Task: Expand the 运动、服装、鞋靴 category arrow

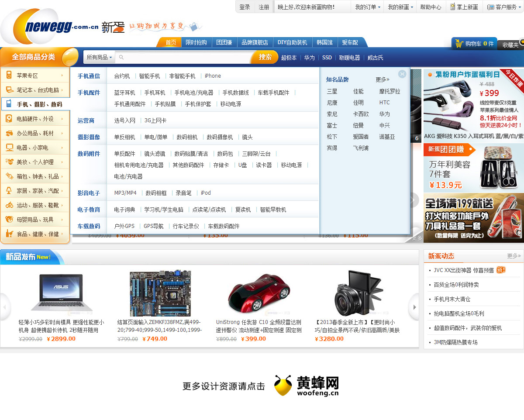Action: 62,205
